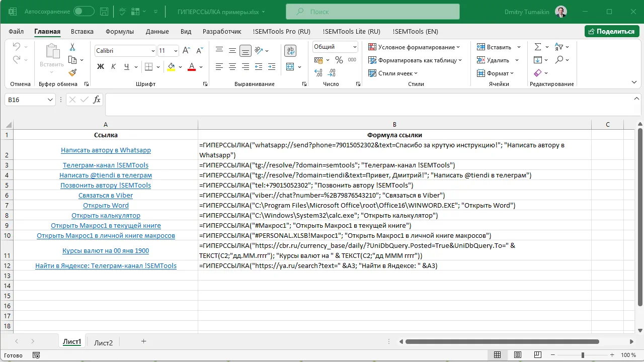
Task: Click the Insert Function fx icon
Action: (97, 100)
